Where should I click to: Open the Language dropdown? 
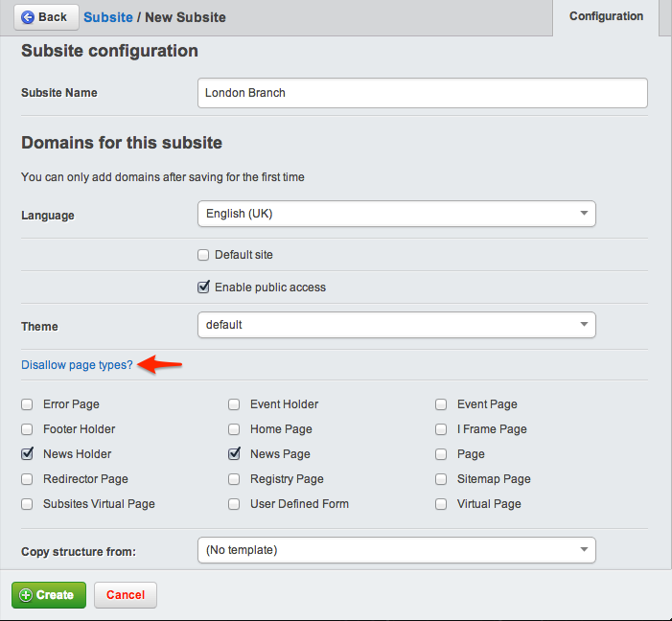[397, 214]
